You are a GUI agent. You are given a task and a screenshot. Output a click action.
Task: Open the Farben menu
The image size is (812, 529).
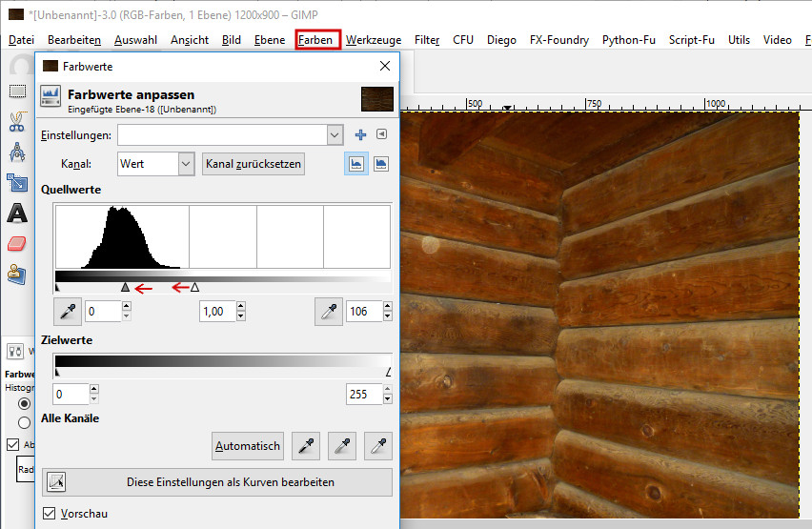[x=315, y=40]
